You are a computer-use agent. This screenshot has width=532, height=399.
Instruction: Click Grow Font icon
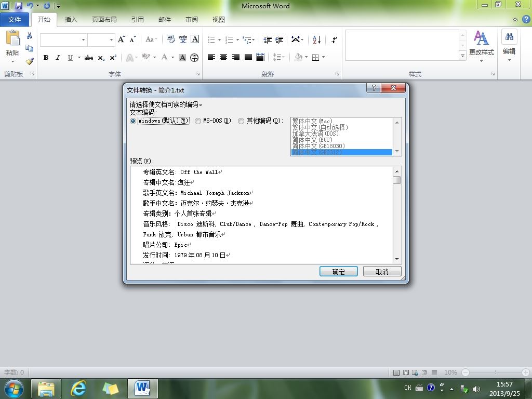point(121,39)
